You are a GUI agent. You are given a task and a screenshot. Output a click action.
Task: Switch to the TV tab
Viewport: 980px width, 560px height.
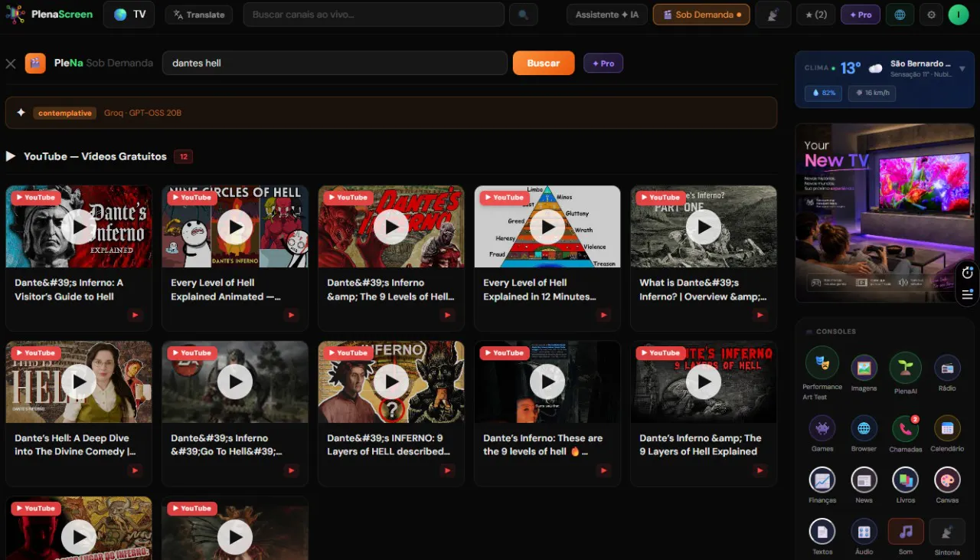(x=129, y=15)
